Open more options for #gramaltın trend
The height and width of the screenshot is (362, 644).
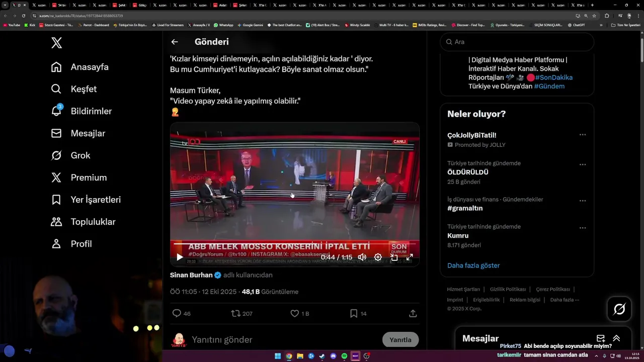point(583,201)
